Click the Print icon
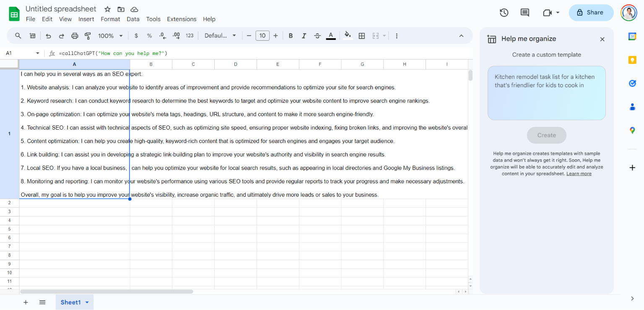Screen dimensions: 644x310 (x=75, y=36)
